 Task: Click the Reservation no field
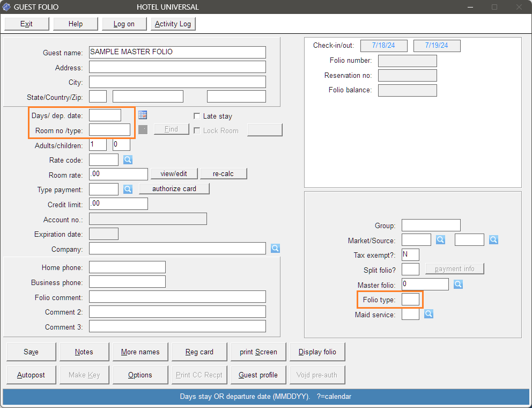(408, 75)
